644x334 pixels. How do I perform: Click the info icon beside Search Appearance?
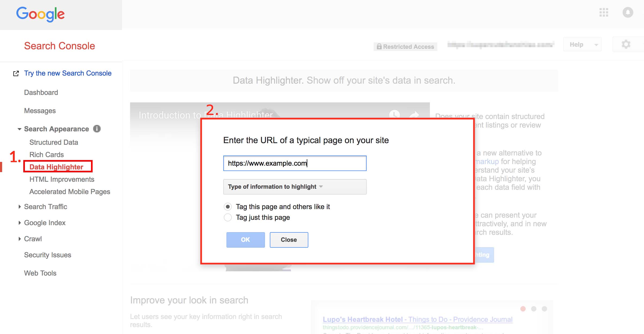click(x=97, y=129)
